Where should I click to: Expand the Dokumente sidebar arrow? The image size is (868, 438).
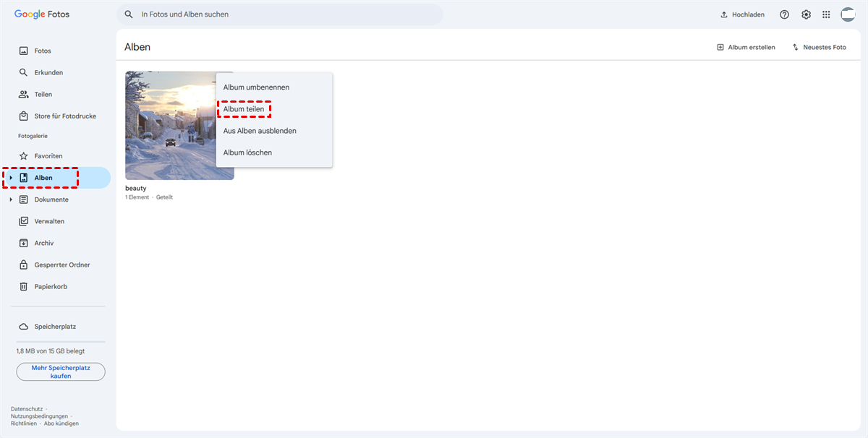coord(11,199)
